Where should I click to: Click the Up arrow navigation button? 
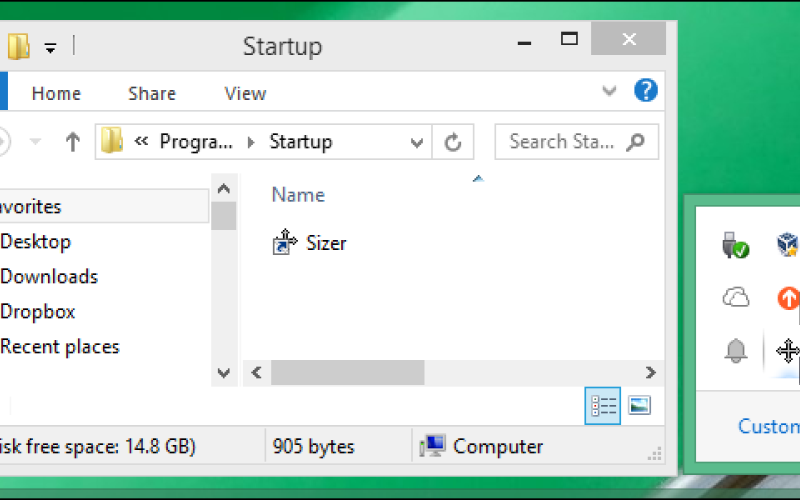pos(72,142)
